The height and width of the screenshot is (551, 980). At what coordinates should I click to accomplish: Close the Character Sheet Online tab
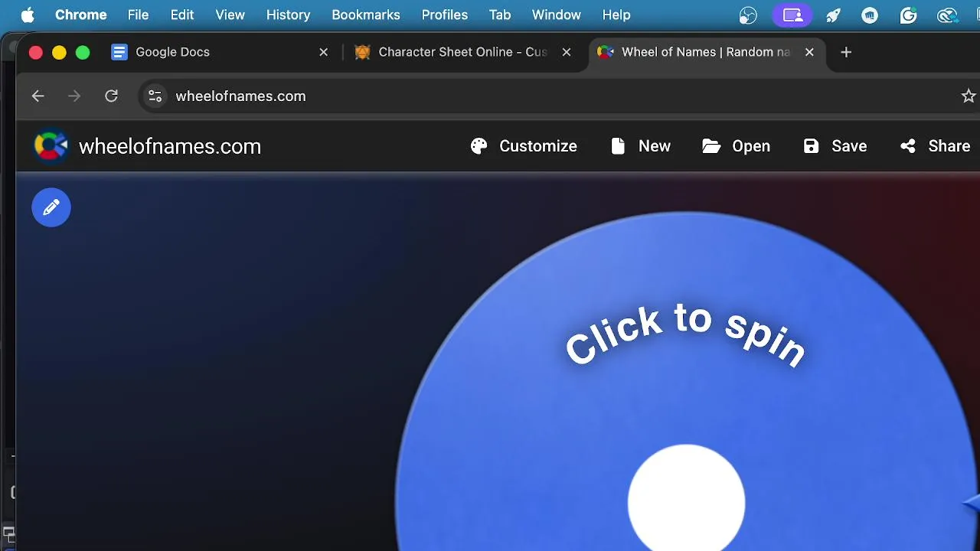(x=567, y=52)
